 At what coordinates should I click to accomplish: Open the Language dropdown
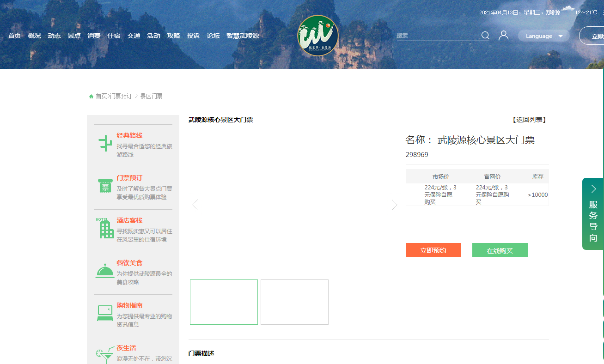pos(543,36)
